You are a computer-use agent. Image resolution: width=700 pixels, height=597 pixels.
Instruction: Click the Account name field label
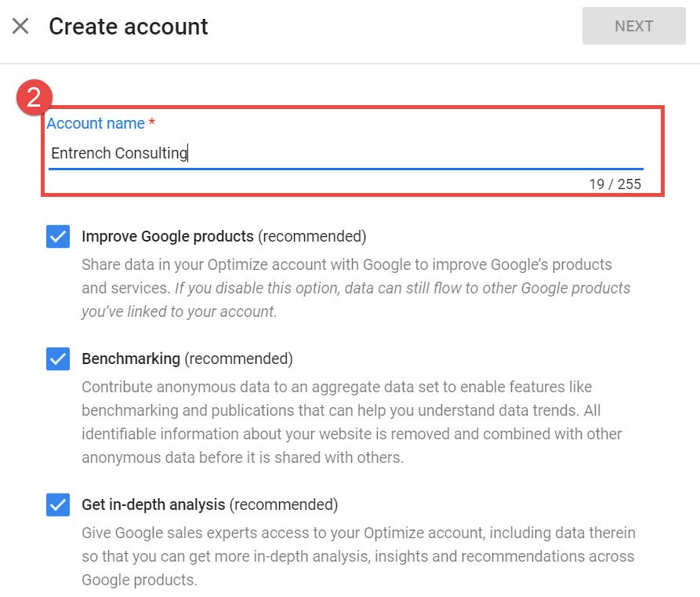96,123
